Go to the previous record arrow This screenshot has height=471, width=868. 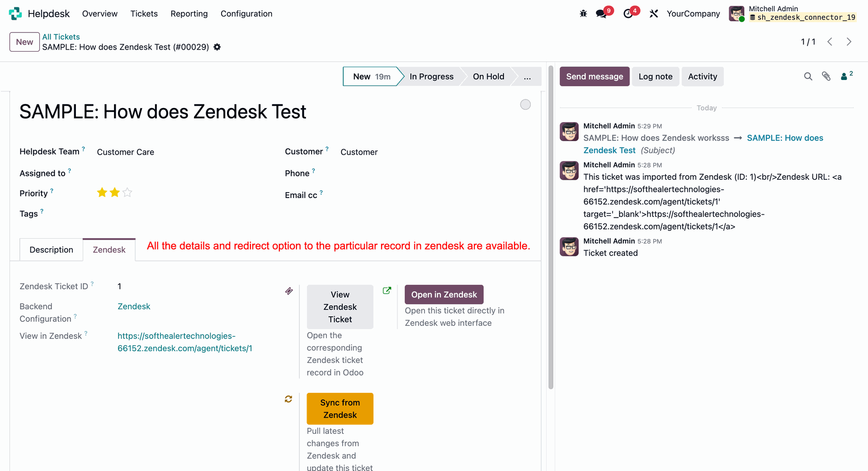830,42
